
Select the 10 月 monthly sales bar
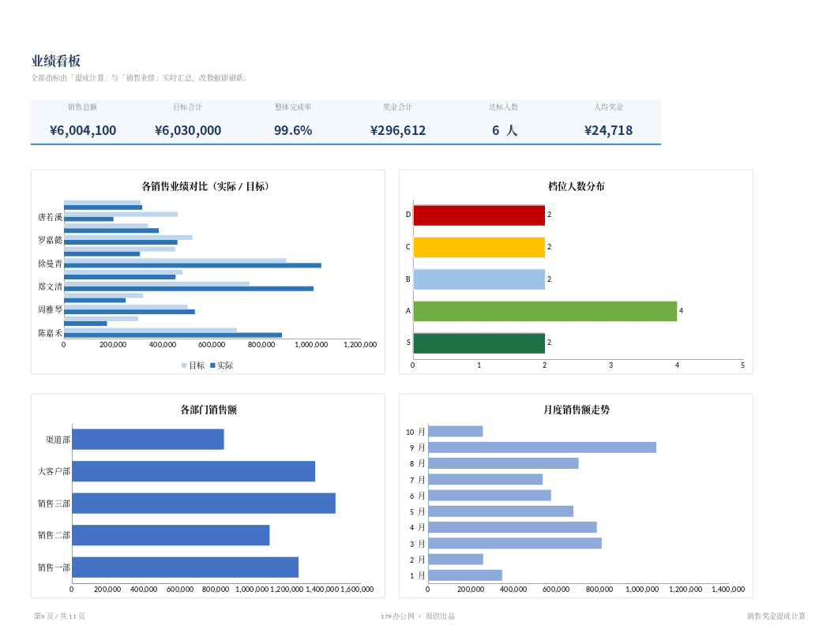point(455,432)
